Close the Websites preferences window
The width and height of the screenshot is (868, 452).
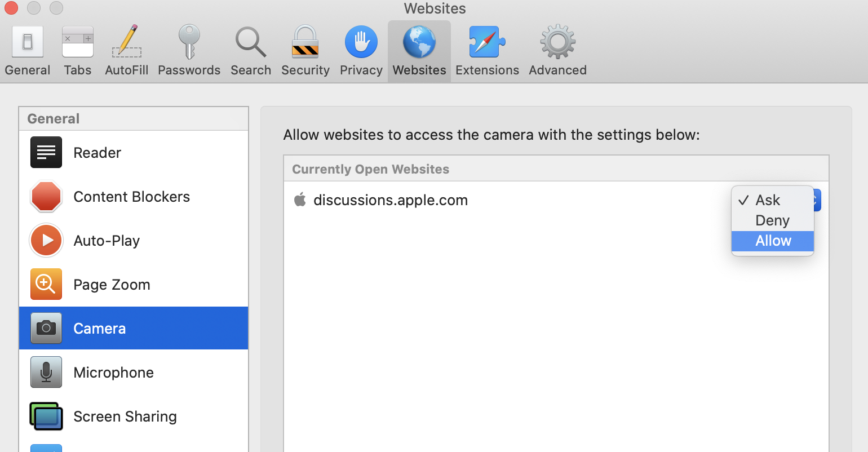(x=11, y=8)
